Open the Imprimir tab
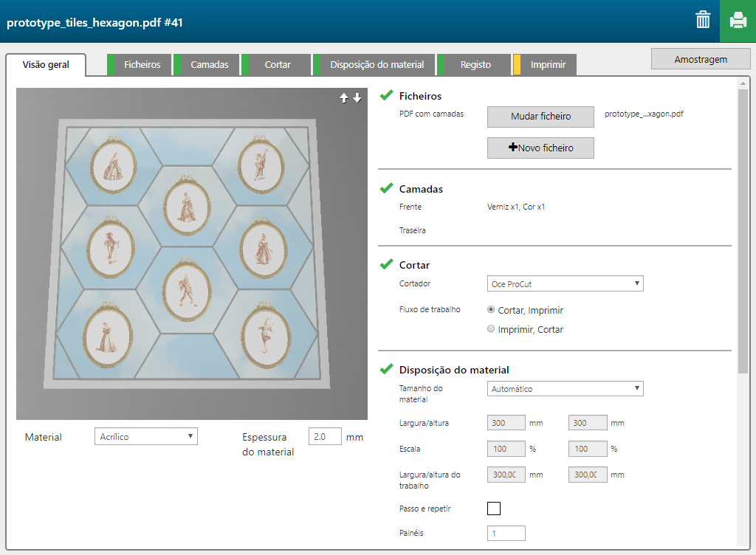756x555 pixels. pyautogui.click(x=545, y=64)
